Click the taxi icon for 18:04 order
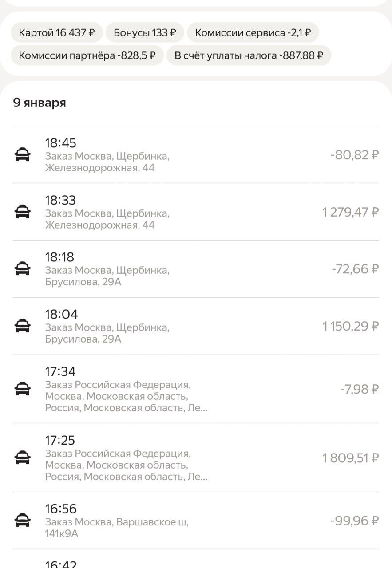The height and width of the screenshot is (568, 392). tap(22, 326)
